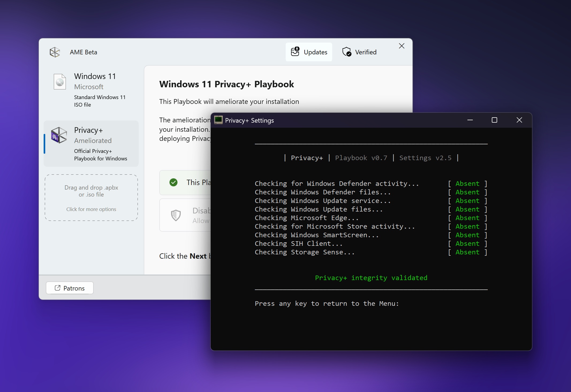
Task: Click the Drag and drop .apbx area
Action: point(91,198)
